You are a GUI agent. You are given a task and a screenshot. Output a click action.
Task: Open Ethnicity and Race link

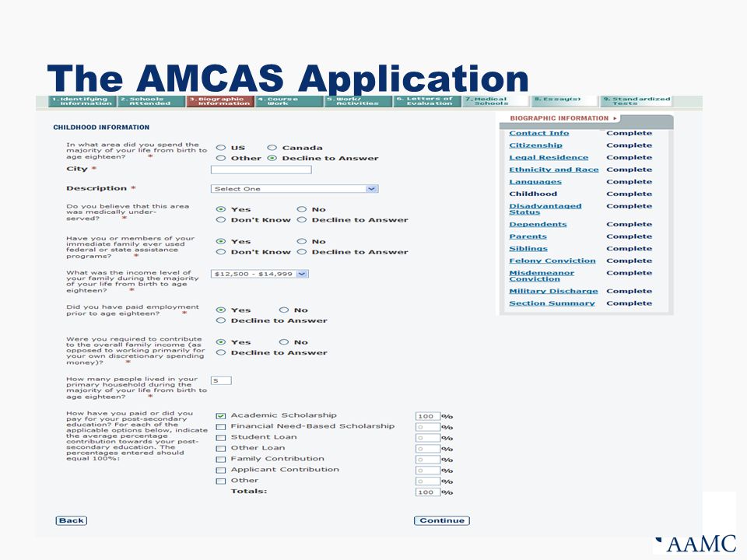pyautogui.click(x=553, y=170)
